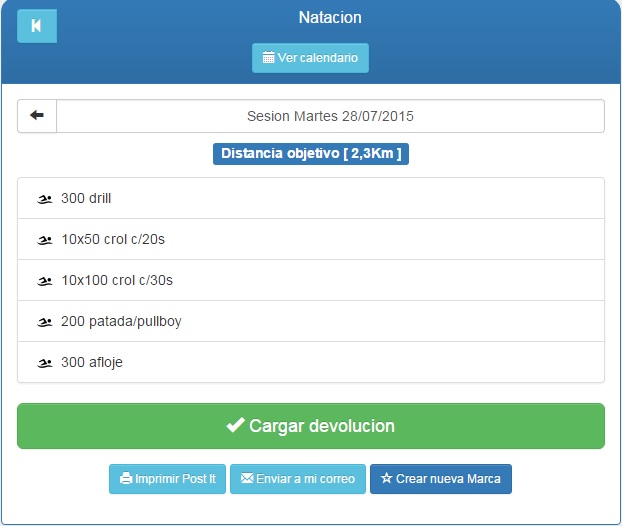Open the Ver calendario view
Image resolution: width=622 pixels, height=526 pixels.
(x=310, y=58)
